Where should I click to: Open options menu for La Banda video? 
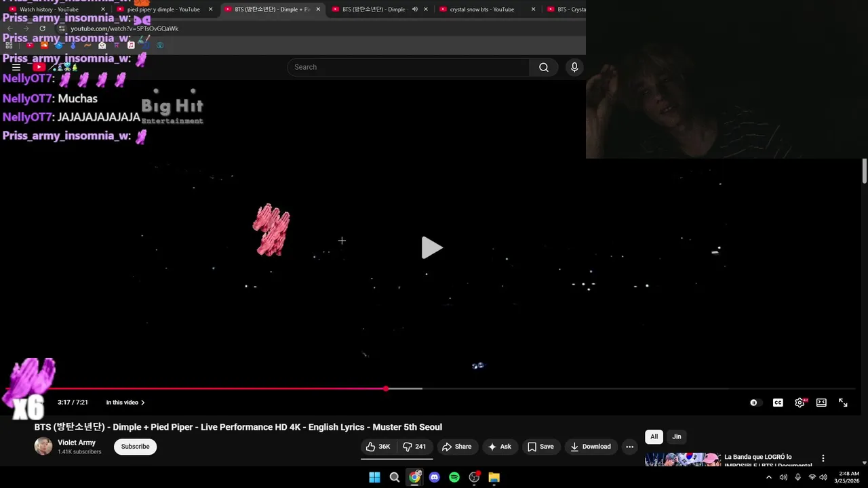point(823,459)
